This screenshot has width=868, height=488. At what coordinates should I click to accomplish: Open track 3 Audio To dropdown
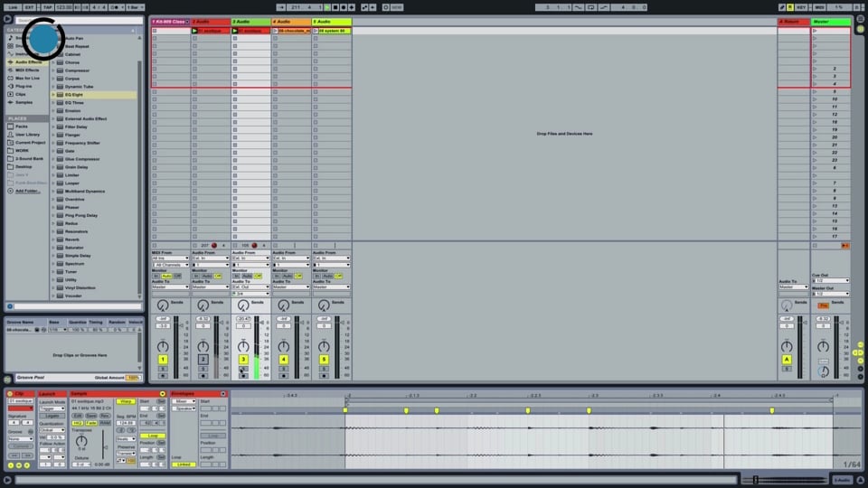(x=250, y=287)
